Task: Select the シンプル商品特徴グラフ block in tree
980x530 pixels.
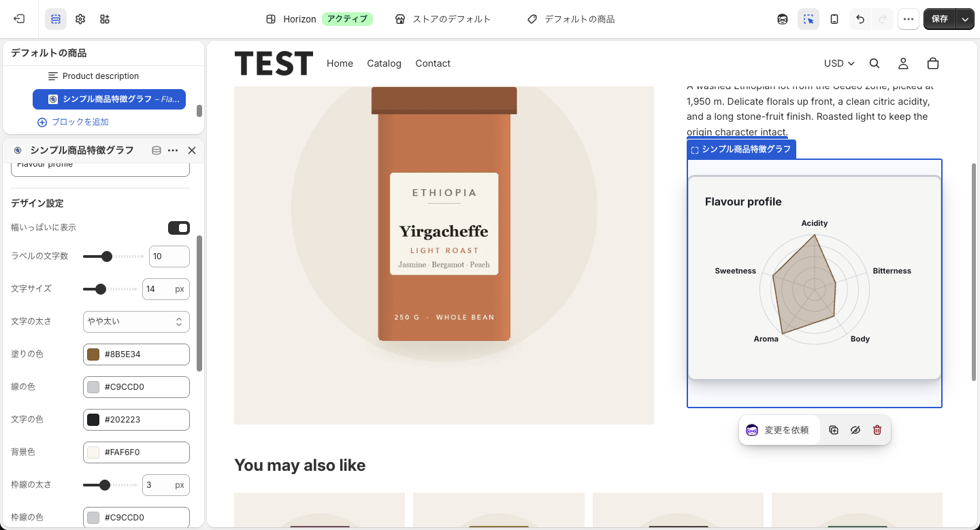Action: pos(109,99)
